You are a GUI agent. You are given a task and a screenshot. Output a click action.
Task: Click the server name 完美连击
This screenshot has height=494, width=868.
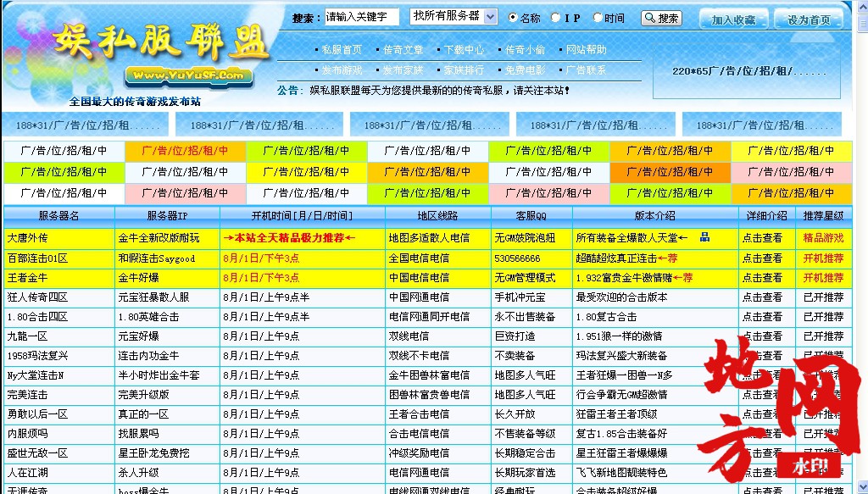(x=28, y=395)
